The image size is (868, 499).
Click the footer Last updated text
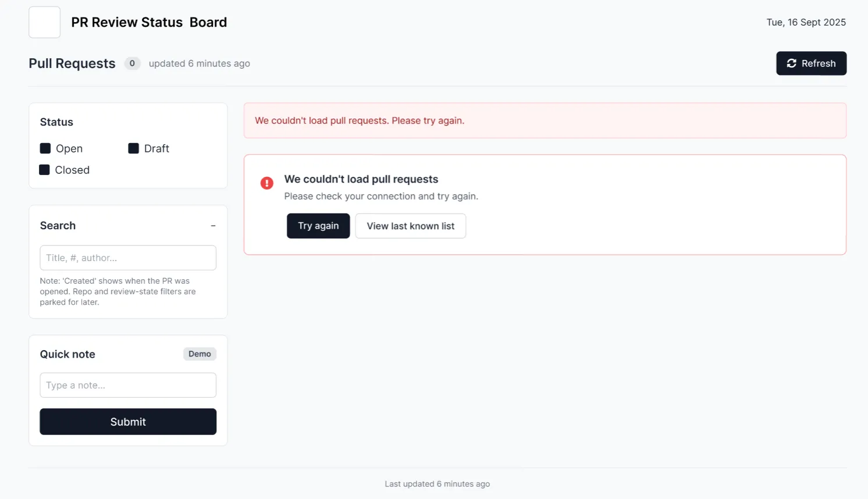tap(437, 484)
